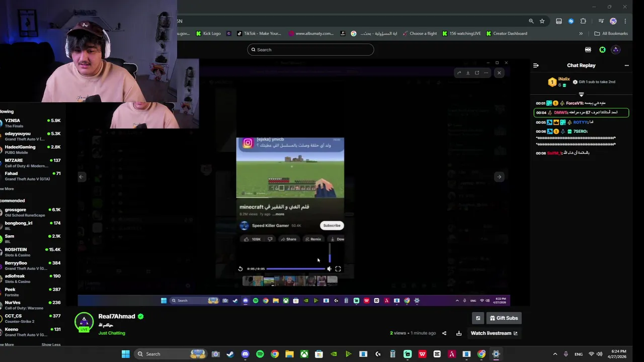Open the www.albumaty.com bookmark

pyautogui.click(x=311, y=34)
